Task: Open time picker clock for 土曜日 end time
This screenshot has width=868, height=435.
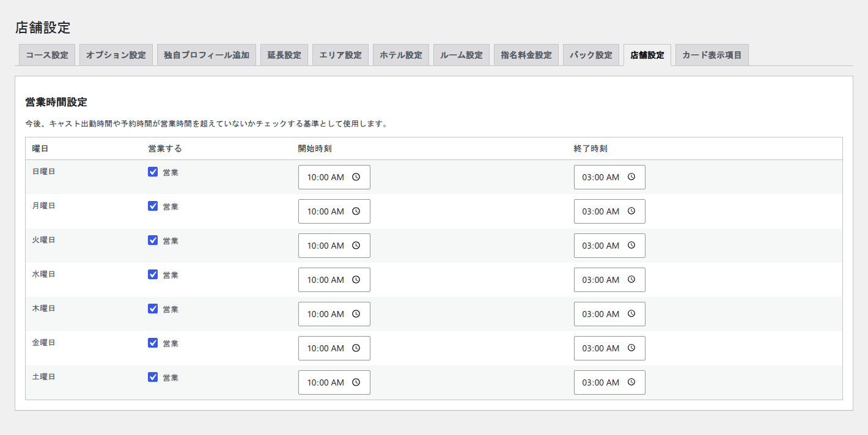Action: click(631, 382)
